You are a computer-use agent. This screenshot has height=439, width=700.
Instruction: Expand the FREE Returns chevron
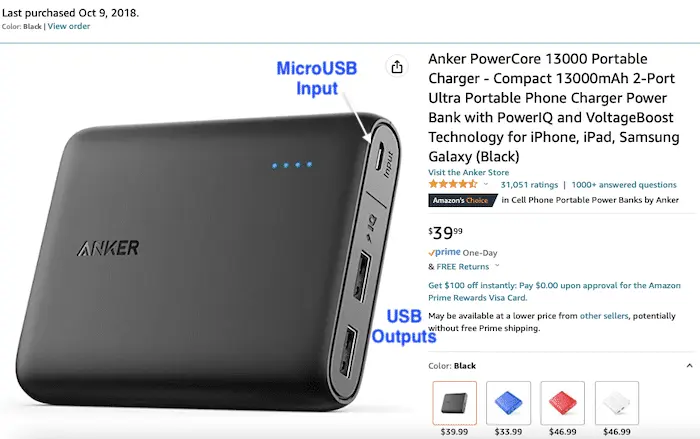coord(497,266)
